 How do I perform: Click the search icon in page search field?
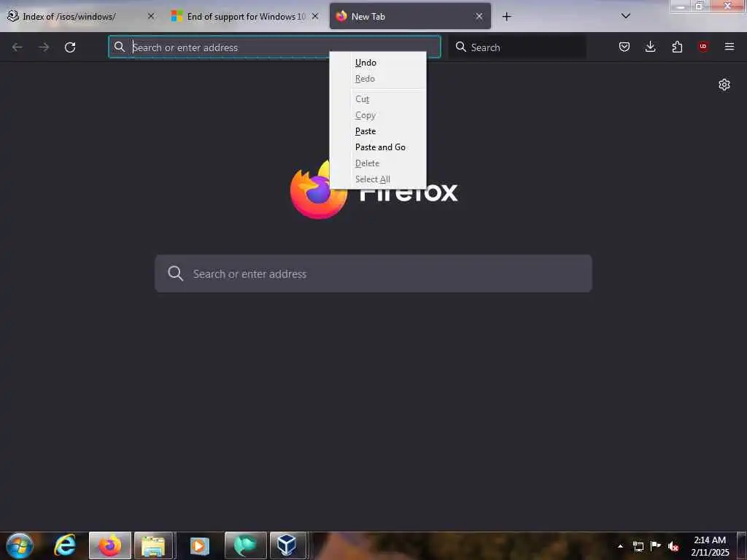click(x=175, y=273)
